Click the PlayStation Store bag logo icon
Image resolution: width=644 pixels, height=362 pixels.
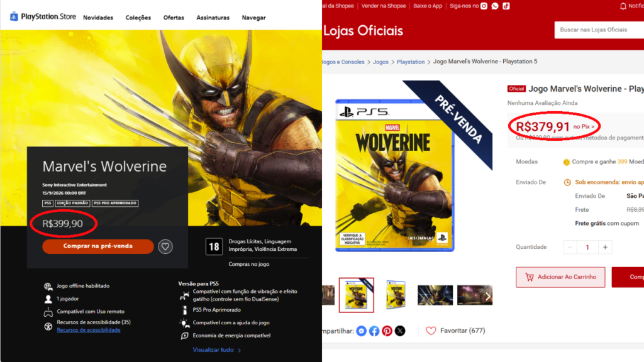14,16
